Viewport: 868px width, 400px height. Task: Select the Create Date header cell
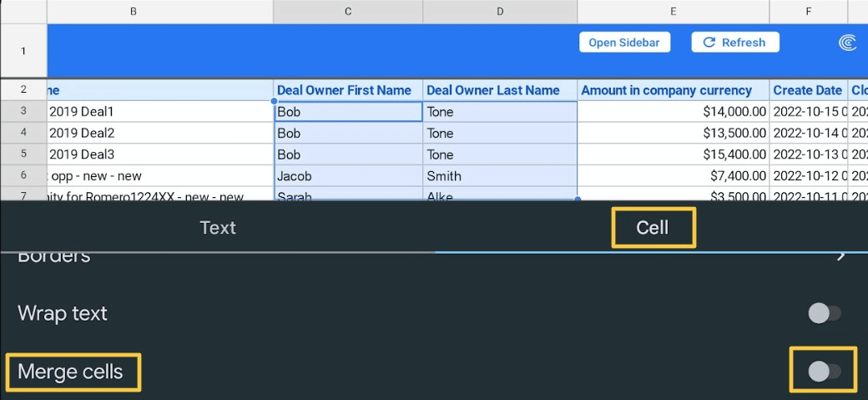[x=807, y=90]
